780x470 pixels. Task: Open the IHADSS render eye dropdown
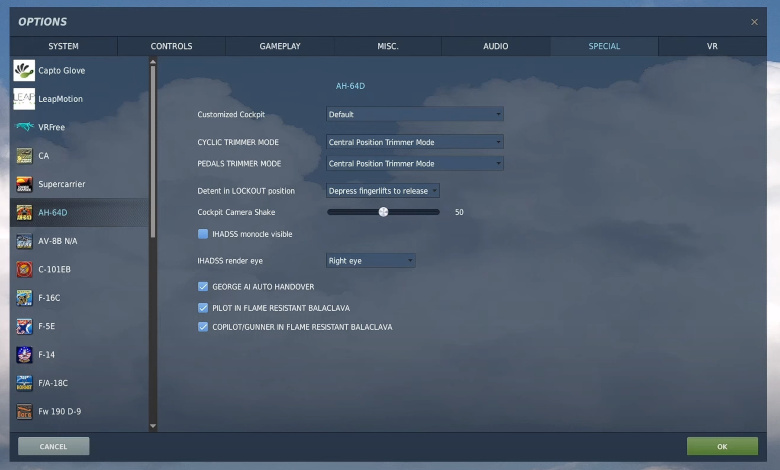point(371,261)
